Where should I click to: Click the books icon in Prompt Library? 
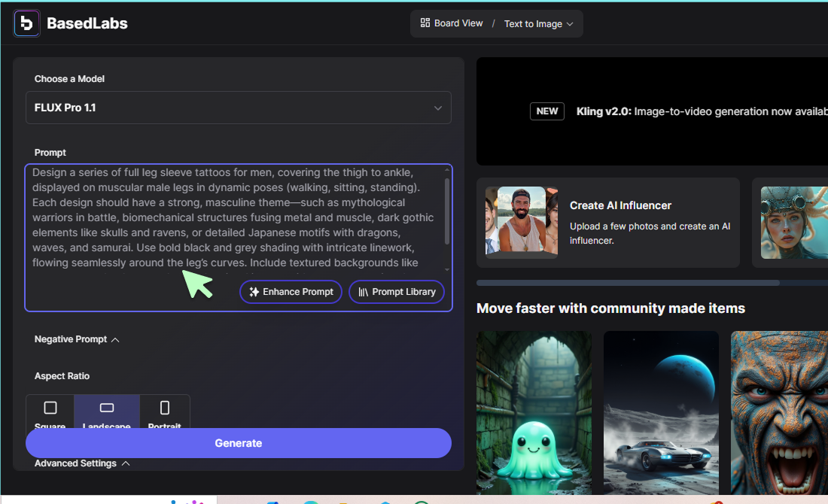click(363, 292)
